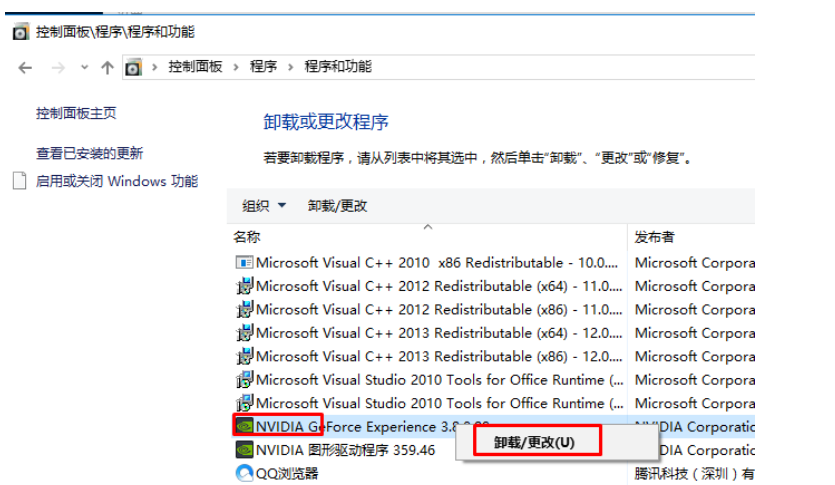
Task: Click the title bar Programs and Features icon
Action: coord(20,32)
